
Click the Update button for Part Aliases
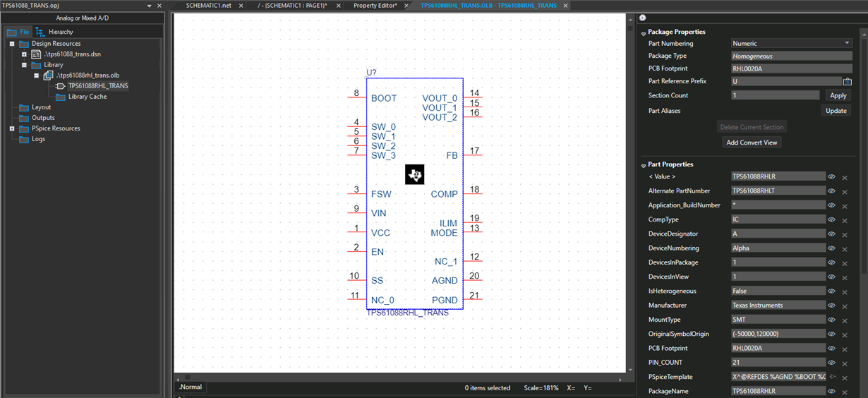pyautogui.click(x=836, y=111)
